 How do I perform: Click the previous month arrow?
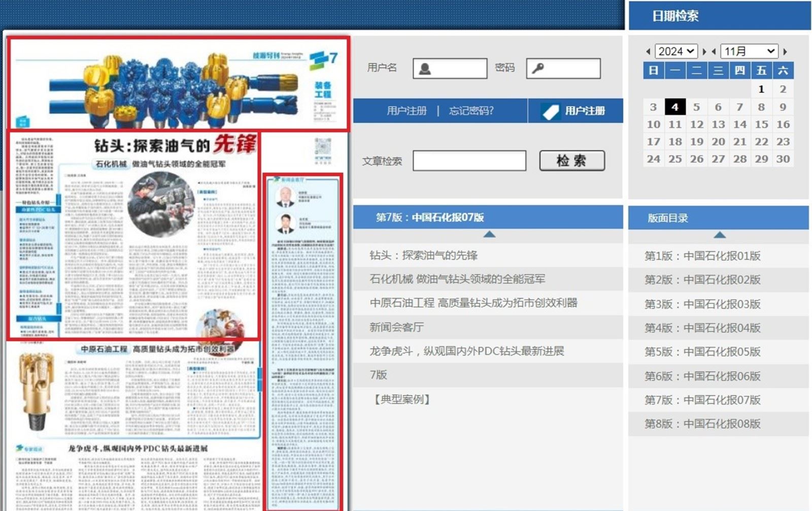[714, 52]
